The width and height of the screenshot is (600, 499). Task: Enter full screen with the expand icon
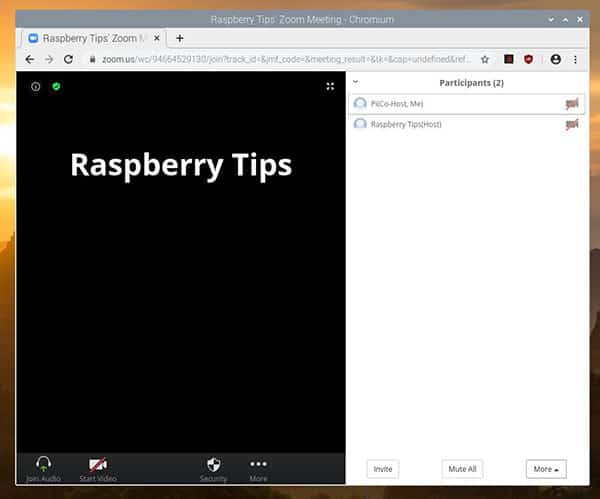(x=330, y=86)
